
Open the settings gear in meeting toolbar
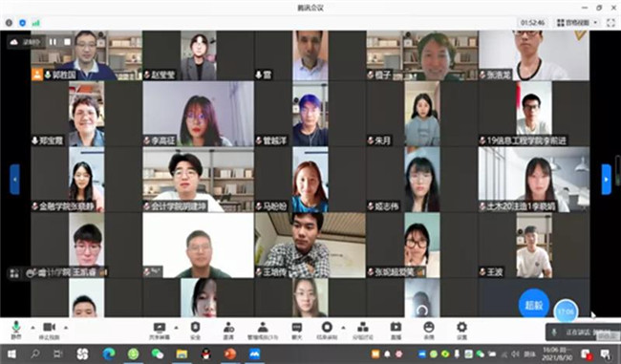pos(461,331)
